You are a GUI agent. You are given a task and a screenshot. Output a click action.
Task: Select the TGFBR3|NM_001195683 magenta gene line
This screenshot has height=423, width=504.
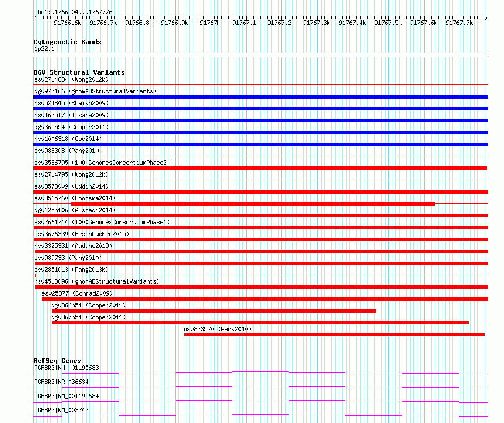click(x=260, y=373)
